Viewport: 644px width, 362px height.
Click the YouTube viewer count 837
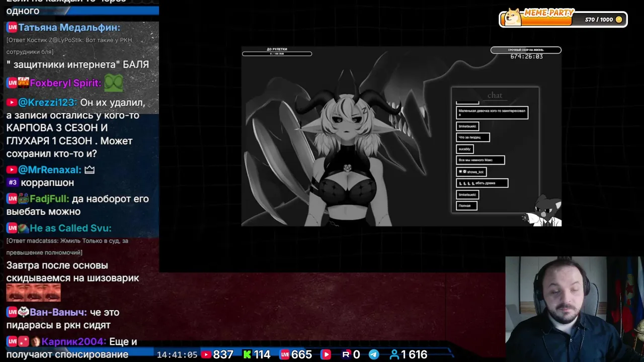(223, 354)
